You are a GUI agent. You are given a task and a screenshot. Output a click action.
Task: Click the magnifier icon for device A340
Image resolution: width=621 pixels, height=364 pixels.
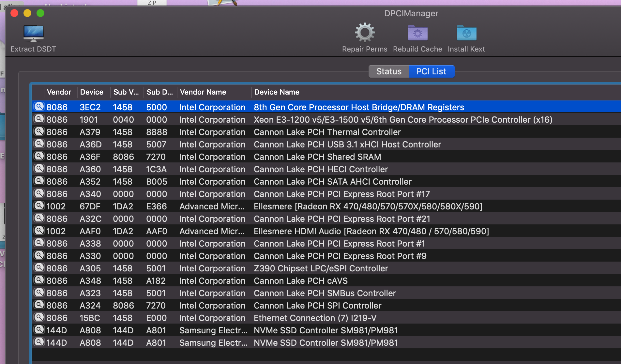(x=39, y=193)
